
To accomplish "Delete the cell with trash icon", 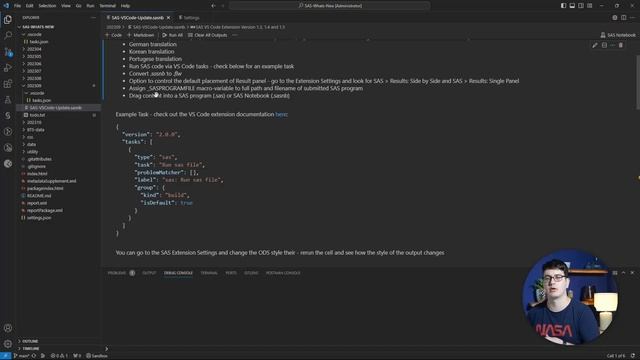I will pos(621,45).
